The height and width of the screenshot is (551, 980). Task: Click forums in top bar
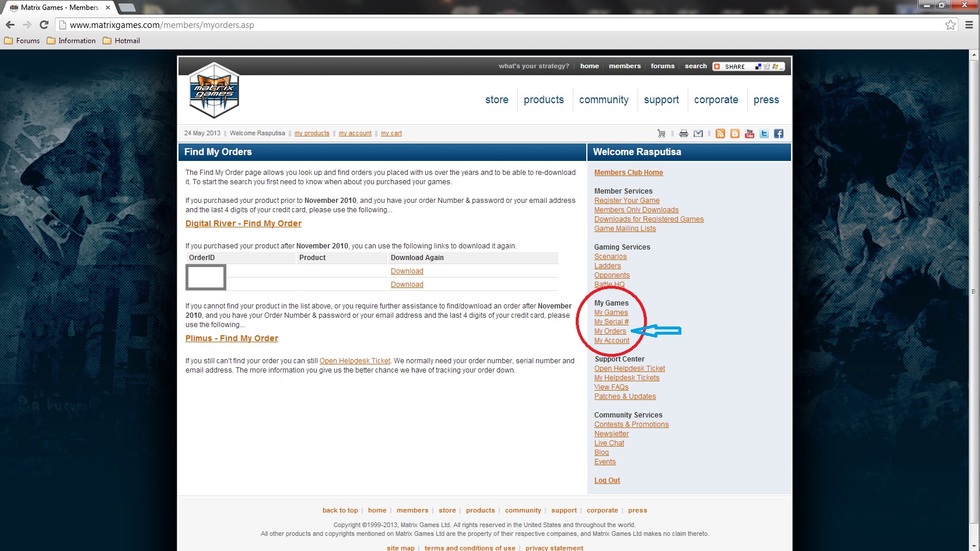coord(663,66)
